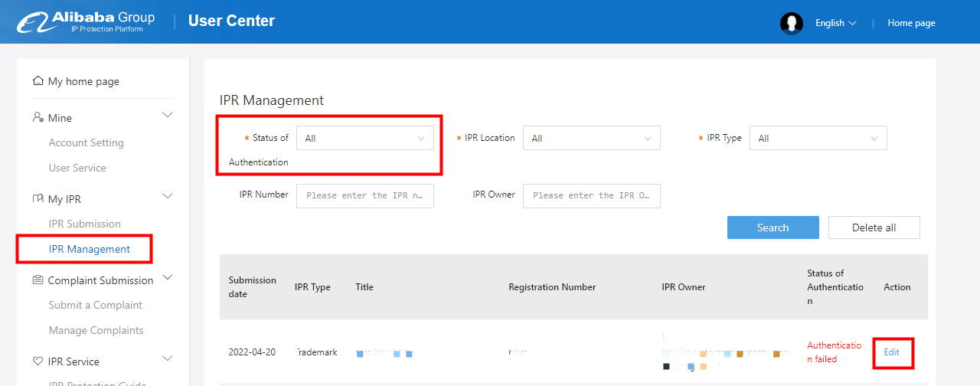Go to My home page
The height and width of the screenshot is (386, 980).
click(83, 81)
